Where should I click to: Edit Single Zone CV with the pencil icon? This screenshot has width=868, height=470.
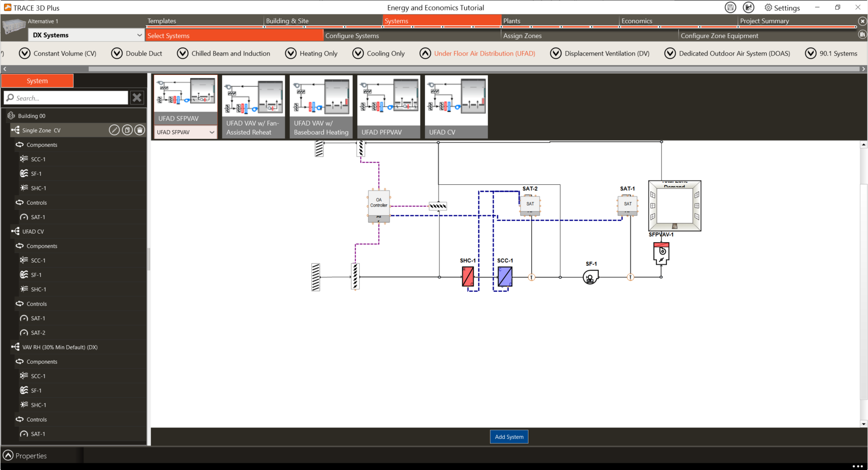[x=114, y=130]
